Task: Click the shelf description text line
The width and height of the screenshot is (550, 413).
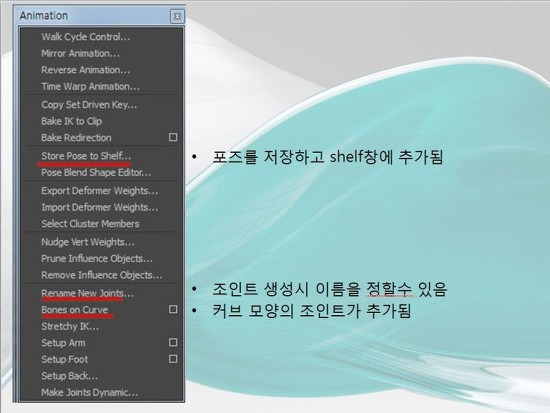Action: (x=328, y=157)
